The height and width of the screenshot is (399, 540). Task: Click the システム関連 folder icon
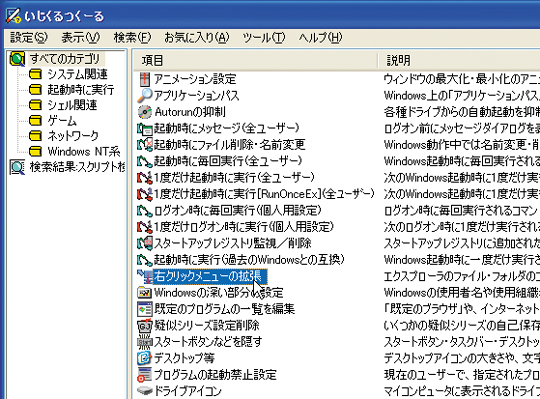[x=35, y=74]
